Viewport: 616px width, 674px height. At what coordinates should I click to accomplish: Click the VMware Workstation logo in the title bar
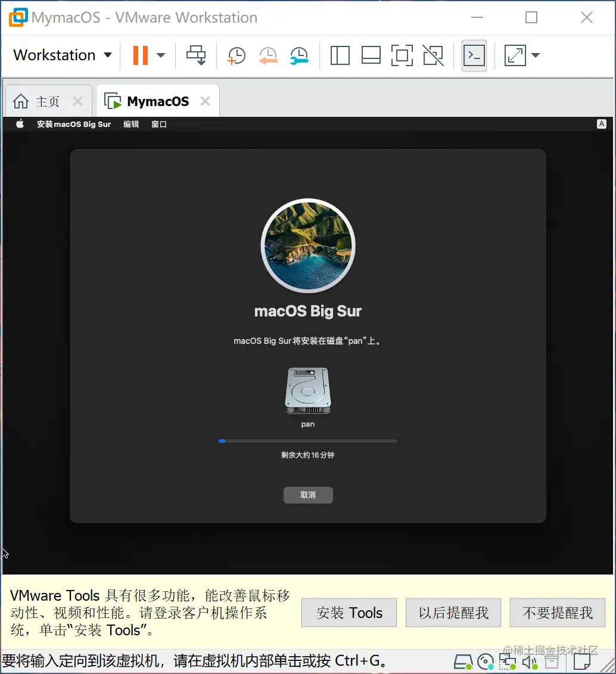pyautogui.click(x=18, y=17)
